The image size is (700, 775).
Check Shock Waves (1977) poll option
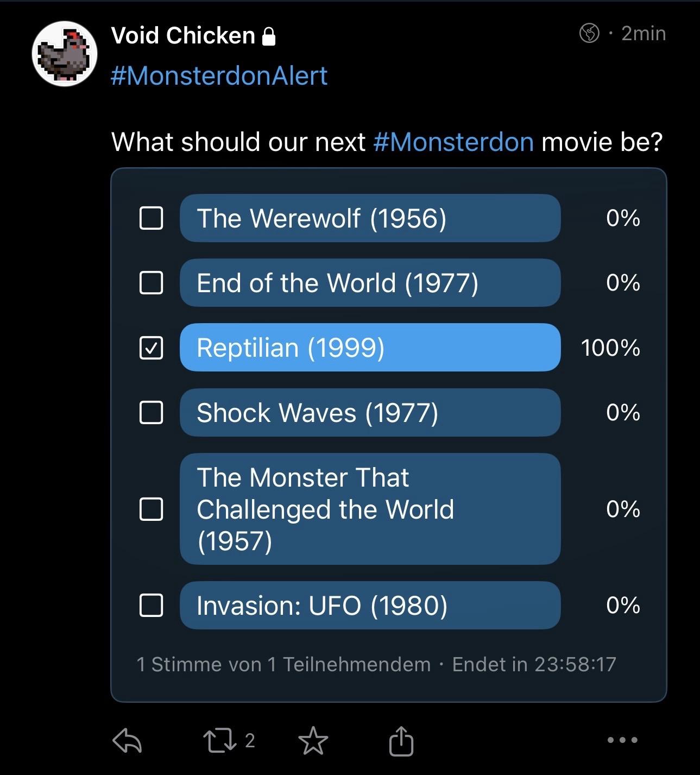tap(152, 413)
